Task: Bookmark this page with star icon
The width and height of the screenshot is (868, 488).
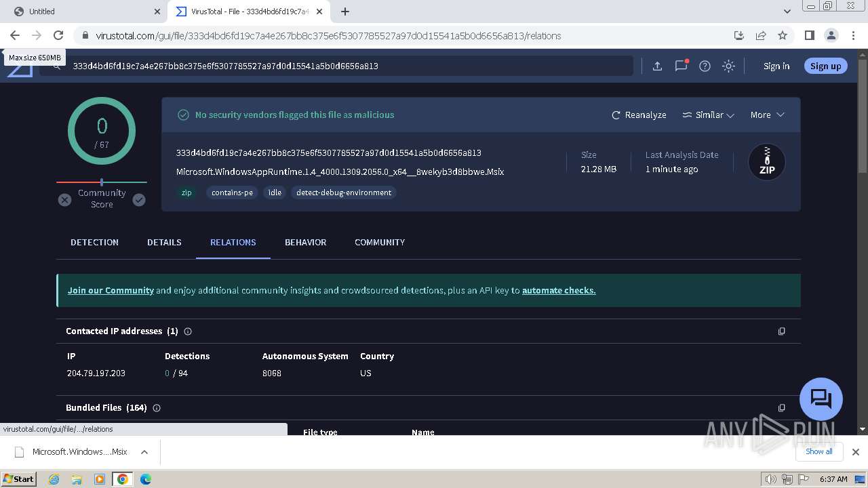Action: coord(783,35)
